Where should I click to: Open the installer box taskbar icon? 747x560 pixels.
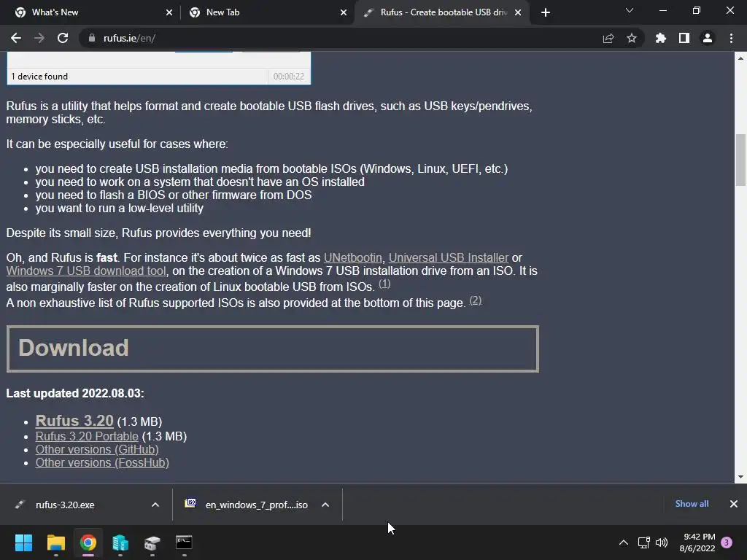(152, 542)
